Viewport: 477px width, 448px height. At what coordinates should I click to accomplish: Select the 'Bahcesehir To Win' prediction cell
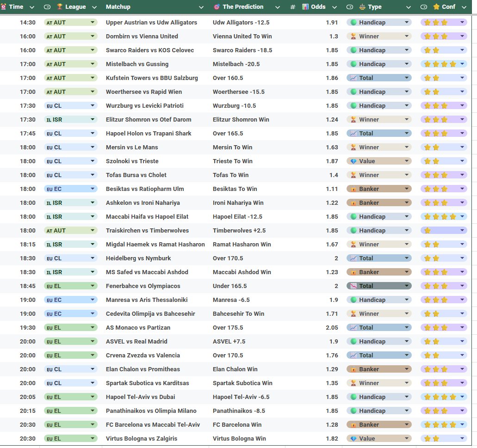click(247, 313)
